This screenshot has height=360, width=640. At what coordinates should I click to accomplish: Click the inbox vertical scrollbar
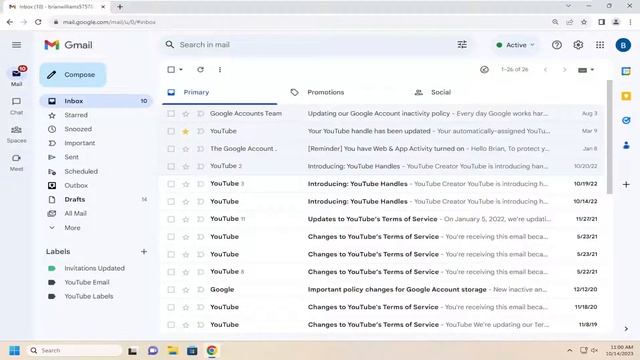[x=610, y=137]
